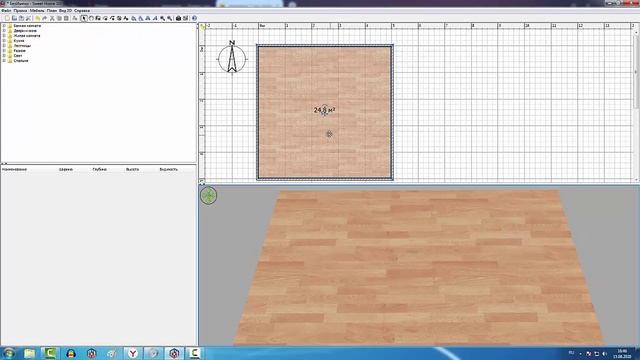Open Preferences from the toolbar

click(28, 18)
